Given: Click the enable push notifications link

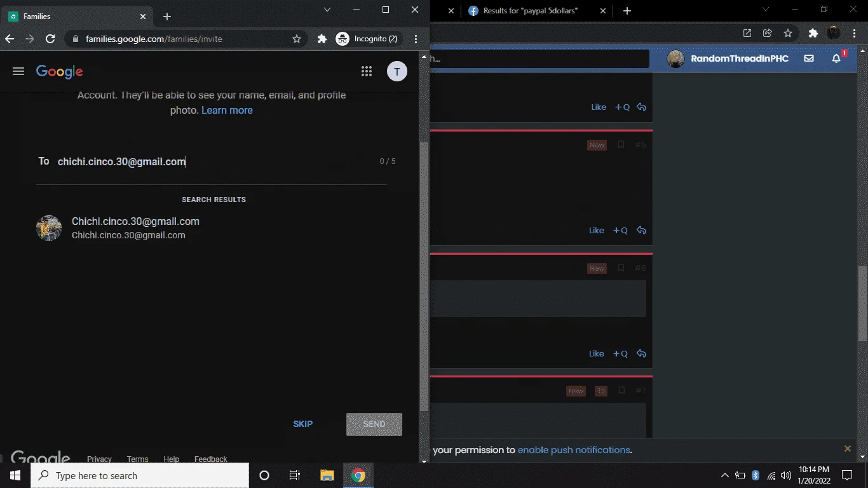Looking at the screenshot, I should pos(574,450).
